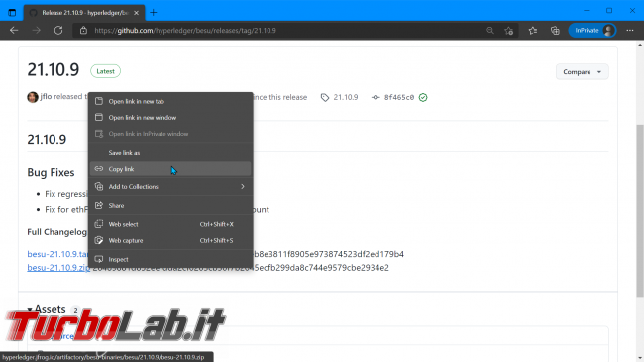The image size is (644, 362).
Task: Choose Open link in new window
Action: pos(170,118)
